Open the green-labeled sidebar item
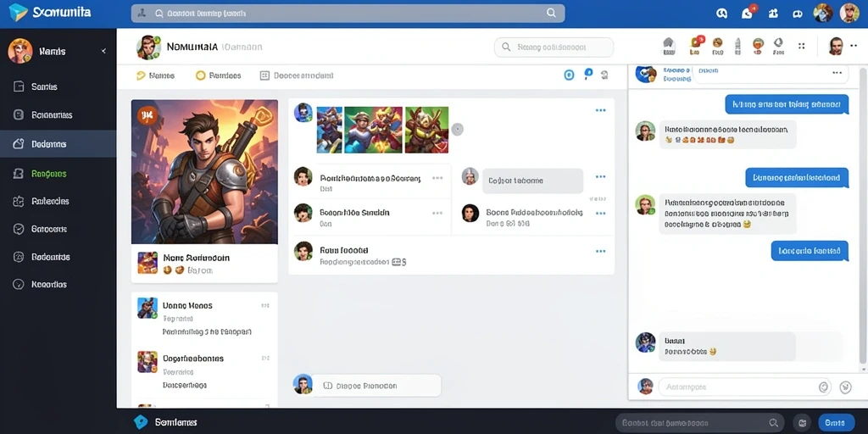This screenshot has height=434, width=868. (58, 173)
